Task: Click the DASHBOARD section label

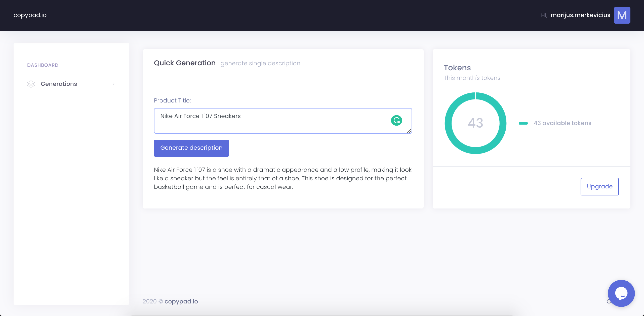Action: pos(43,65)
